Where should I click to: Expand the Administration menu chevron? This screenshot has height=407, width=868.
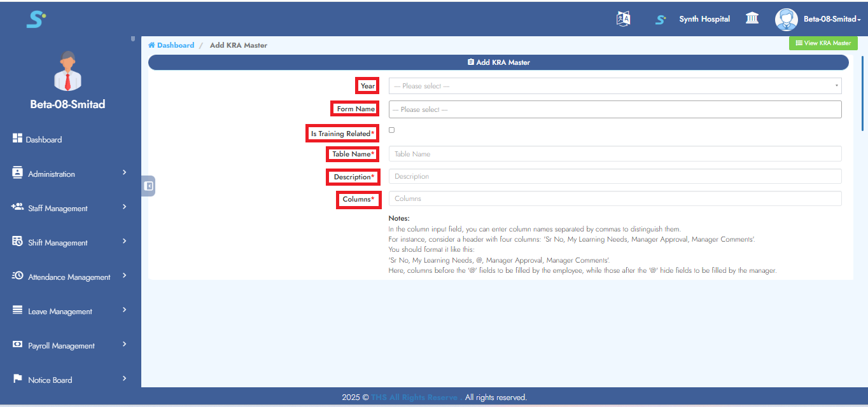click(125, 173)
